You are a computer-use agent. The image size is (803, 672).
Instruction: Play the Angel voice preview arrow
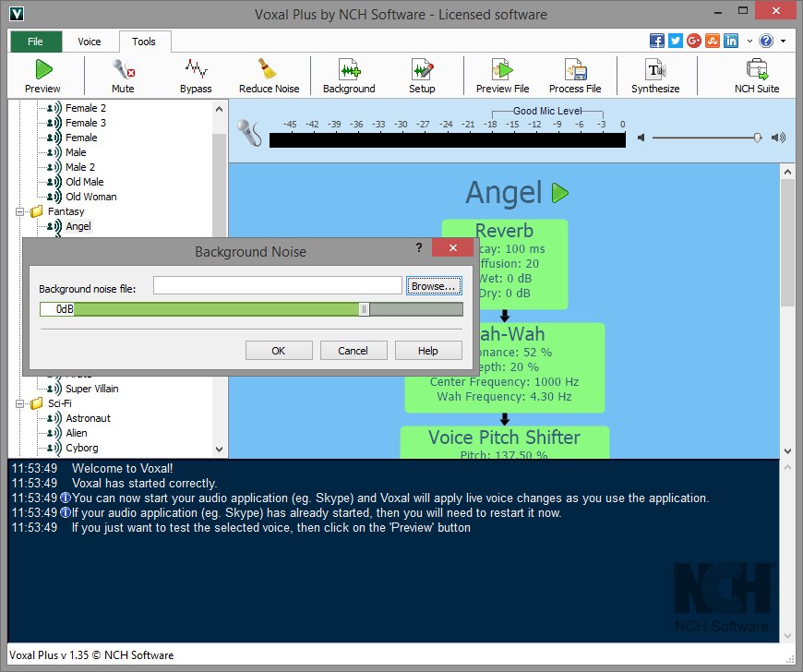click(560, 193)
